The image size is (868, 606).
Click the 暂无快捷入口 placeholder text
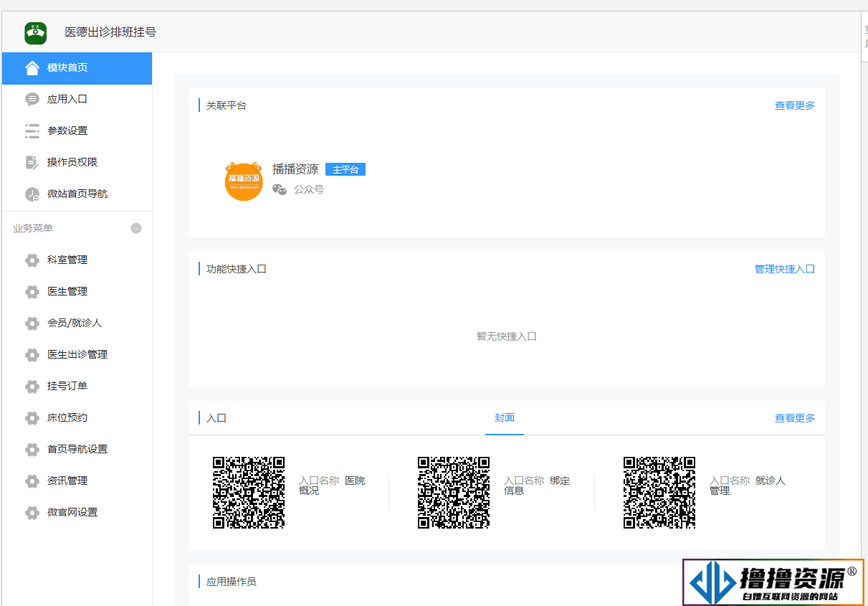pyautogui.click(x=507, y=336)
